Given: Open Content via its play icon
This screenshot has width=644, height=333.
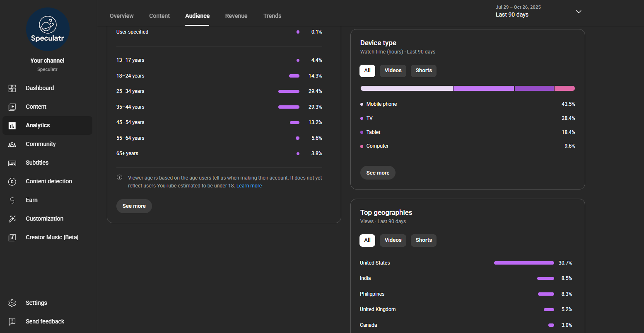Looking at the screenshot, I should [x=12, y=107].
